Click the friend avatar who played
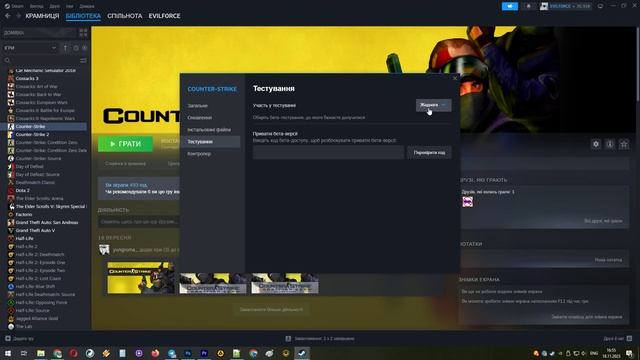The width and height of the screenshot is (640, 360). [x=468, y=202]
